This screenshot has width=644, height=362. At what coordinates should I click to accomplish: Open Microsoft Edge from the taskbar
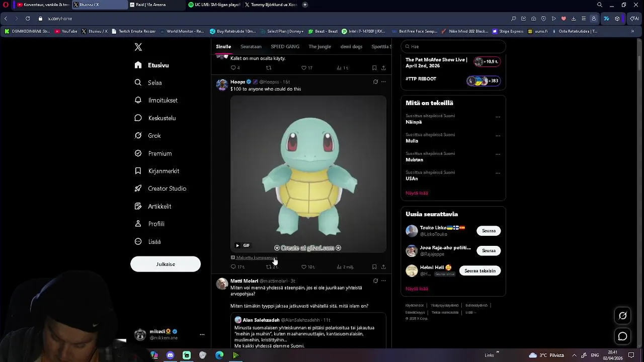(219, 355)
